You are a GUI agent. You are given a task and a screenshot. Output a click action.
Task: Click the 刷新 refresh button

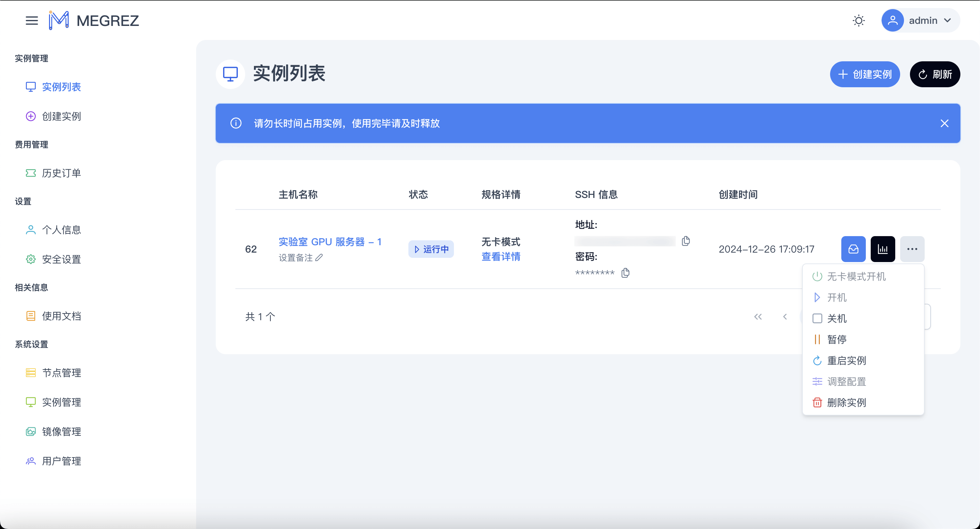coord(935,74)
